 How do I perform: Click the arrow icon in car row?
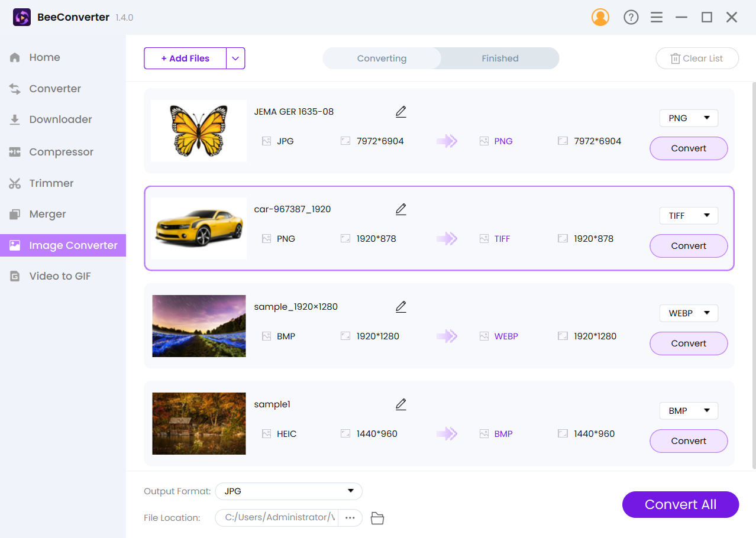447,239
